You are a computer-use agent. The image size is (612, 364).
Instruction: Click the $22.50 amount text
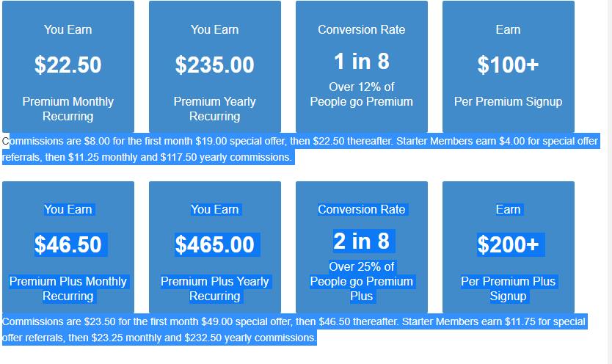68,65
